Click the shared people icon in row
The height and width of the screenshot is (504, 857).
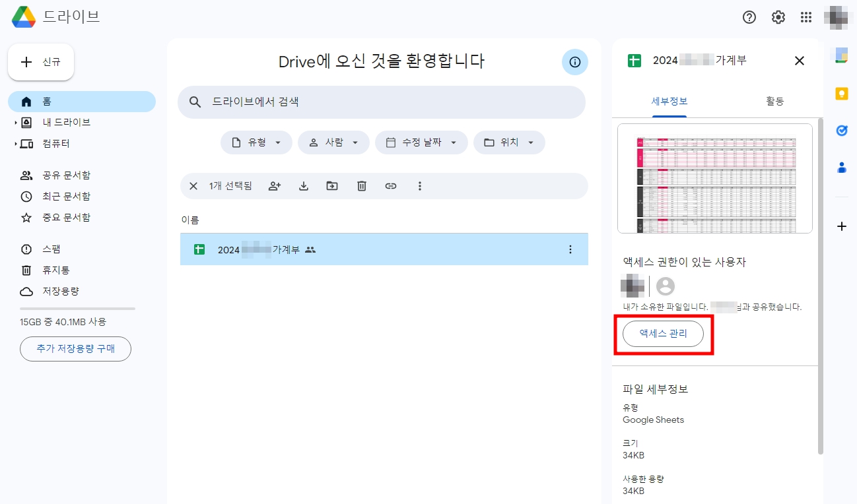pyautogui.click(x=310, y=250)
